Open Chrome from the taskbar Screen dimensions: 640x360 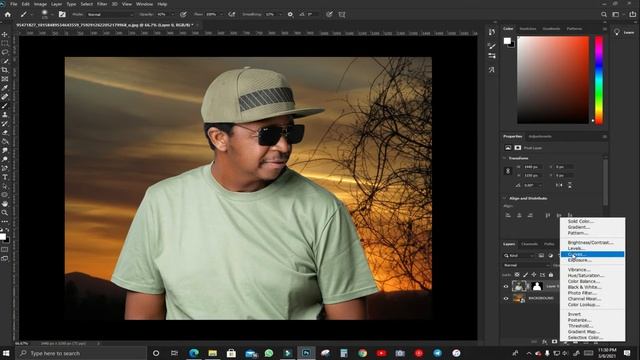362,353
